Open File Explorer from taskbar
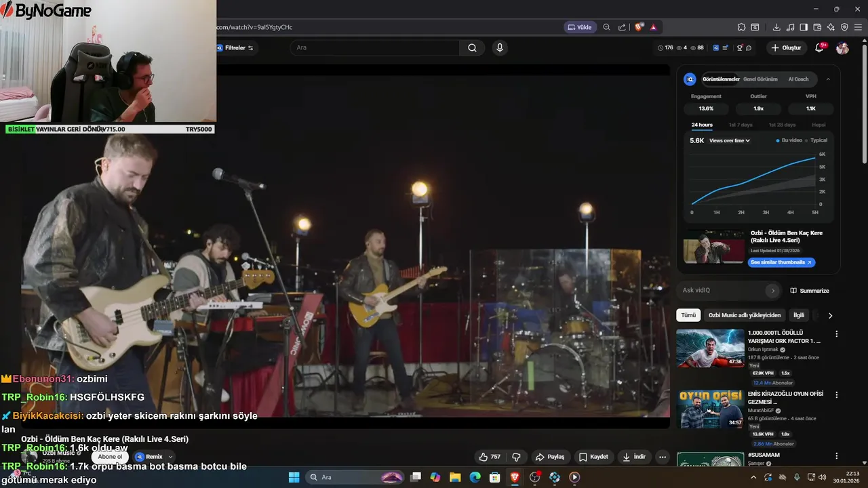868x488 pixels. 455,477
